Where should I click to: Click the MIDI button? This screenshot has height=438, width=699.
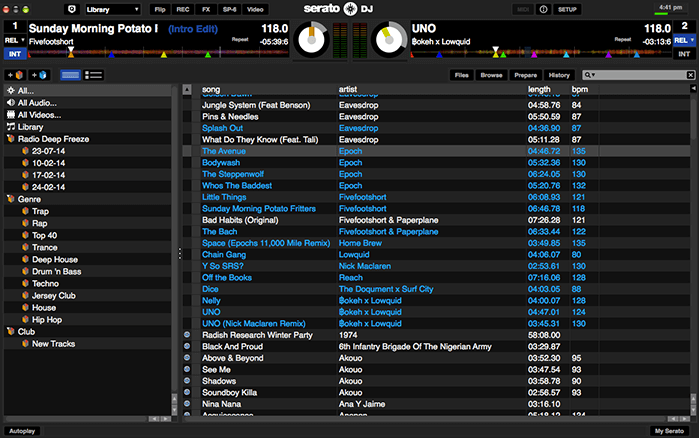522,9
